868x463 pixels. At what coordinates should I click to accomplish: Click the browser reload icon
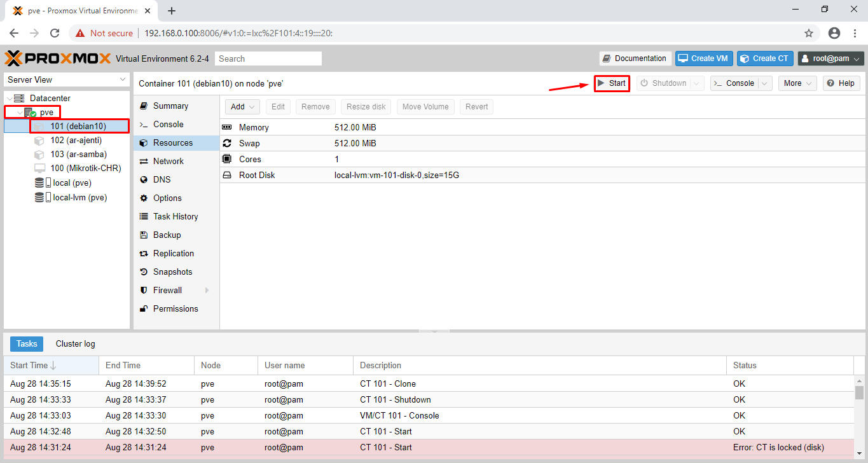55,33
